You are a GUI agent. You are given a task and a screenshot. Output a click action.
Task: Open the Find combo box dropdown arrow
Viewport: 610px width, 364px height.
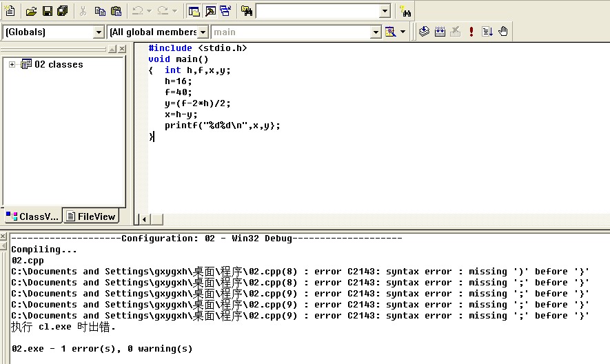385,11
